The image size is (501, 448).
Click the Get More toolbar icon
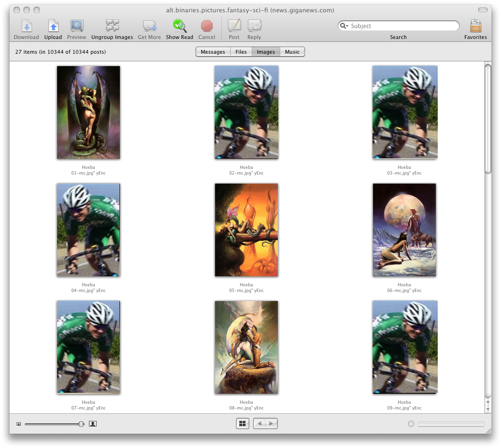click(x=149, y=26)
